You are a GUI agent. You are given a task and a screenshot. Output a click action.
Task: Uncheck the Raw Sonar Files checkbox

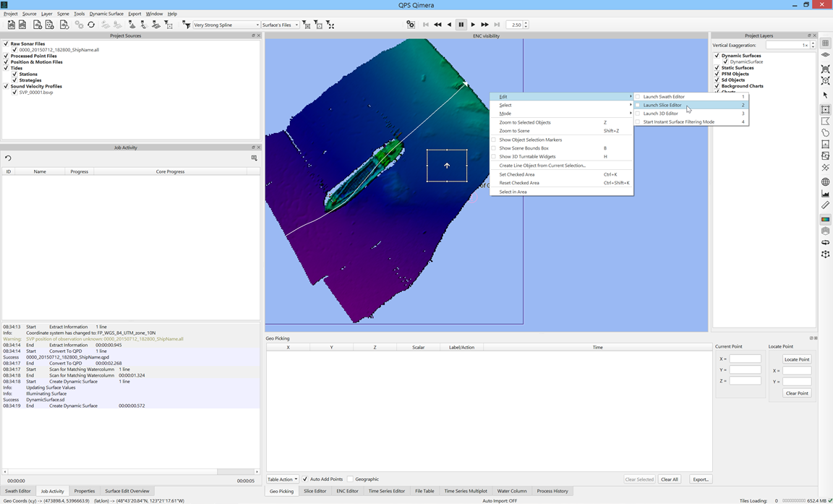[x=6, y=43]
